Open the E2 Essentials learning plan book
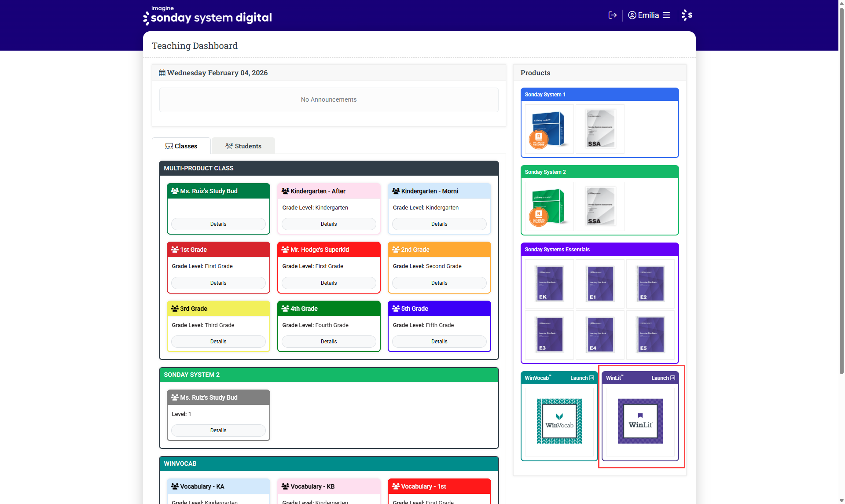This screenshot has width=845, height=504. coord(650,284)
